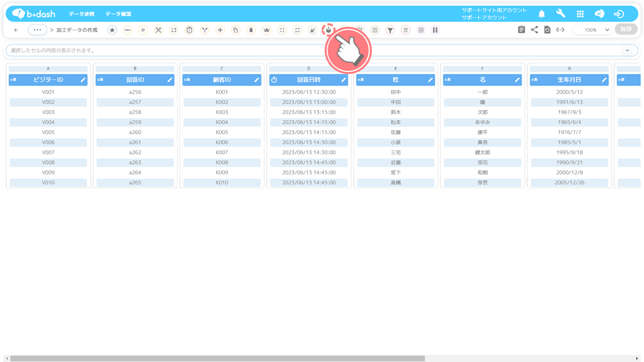644x362 pixels.
Task: Click the square frame icon left of filter
Action: coord(375,30)
